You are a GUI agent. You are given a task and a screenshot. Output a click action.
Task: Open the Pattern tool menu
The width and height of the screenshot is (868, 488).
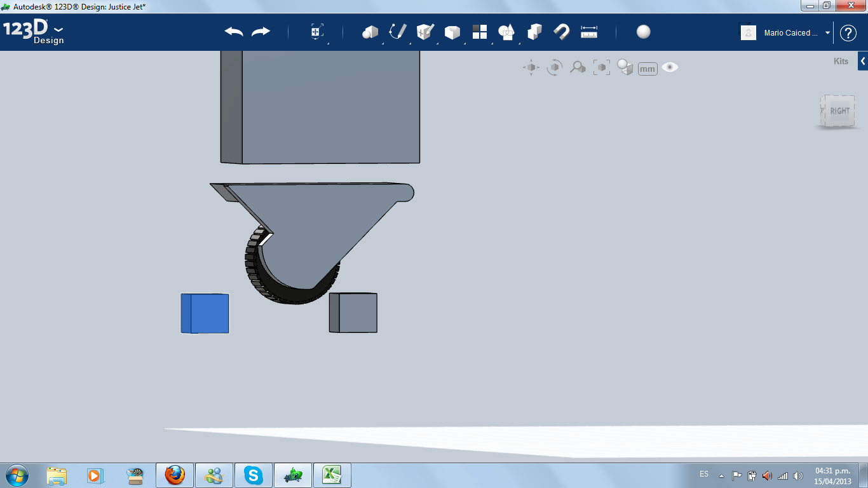pyautogui.click(x=479, y=32)
